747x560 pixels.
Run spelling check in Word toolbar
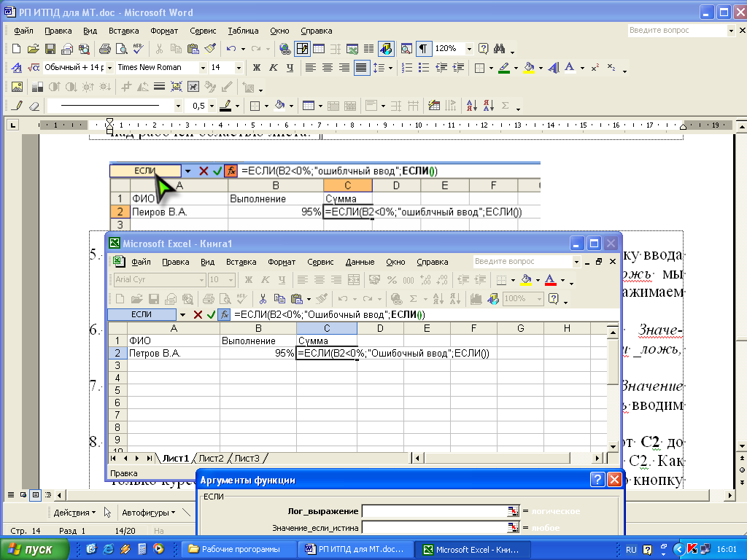pyautogui.click(x=138, y=49)
